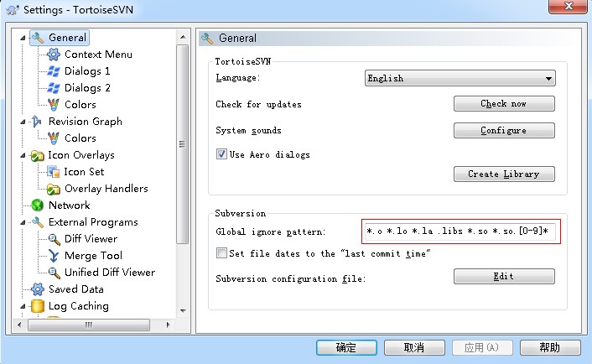This screenshot has height=364, width=592.
Task: Open help with 帮助 button
Action: [x=550, y=348]
